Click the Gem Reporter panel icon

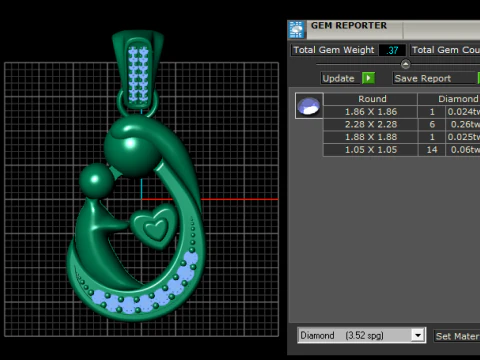[296, 29]
